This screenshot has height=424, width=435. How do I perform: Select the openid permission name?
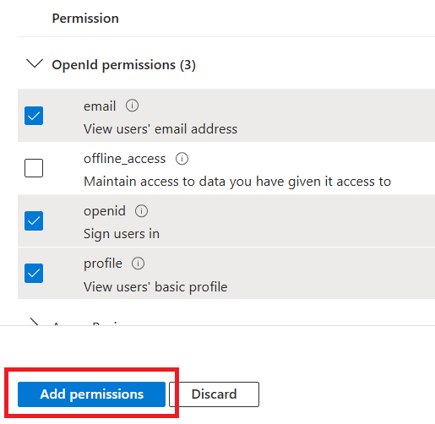pos(104,211)
